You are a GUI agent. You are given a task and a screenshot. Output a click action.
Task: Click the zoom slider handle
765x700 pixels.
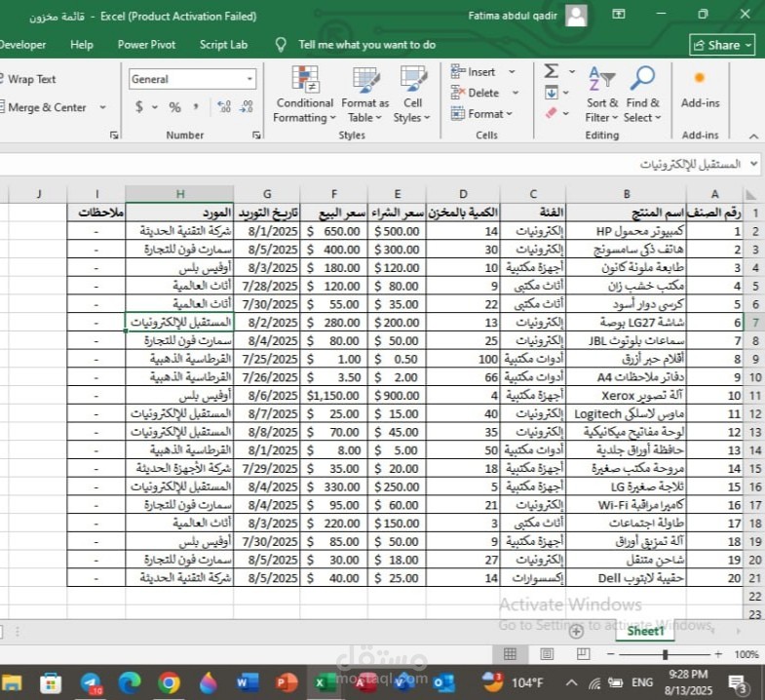[665, 654]
